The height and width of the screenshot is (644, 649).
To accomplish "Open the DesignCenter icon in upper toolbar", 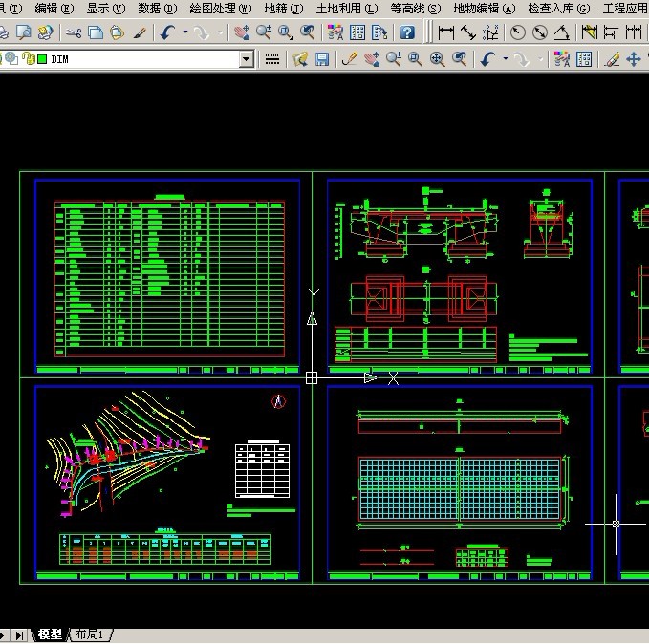I will [x=357, y=32].
